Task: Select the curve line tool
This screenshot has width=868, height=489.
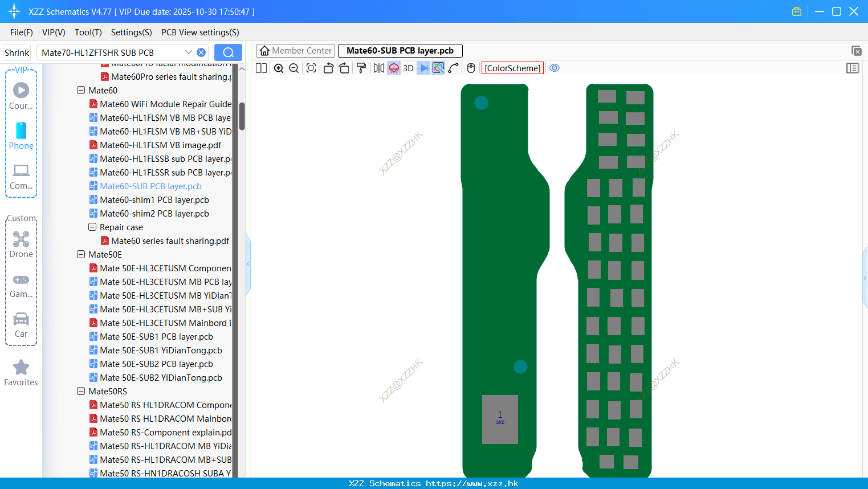Action: (454, 68)
